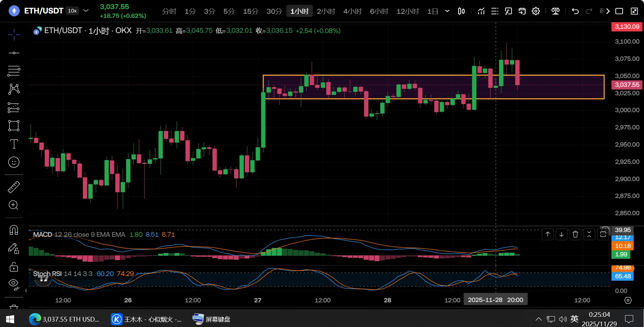
Task: Delete drawings using sidebar trash icon
Action: [x=14, y=307]
